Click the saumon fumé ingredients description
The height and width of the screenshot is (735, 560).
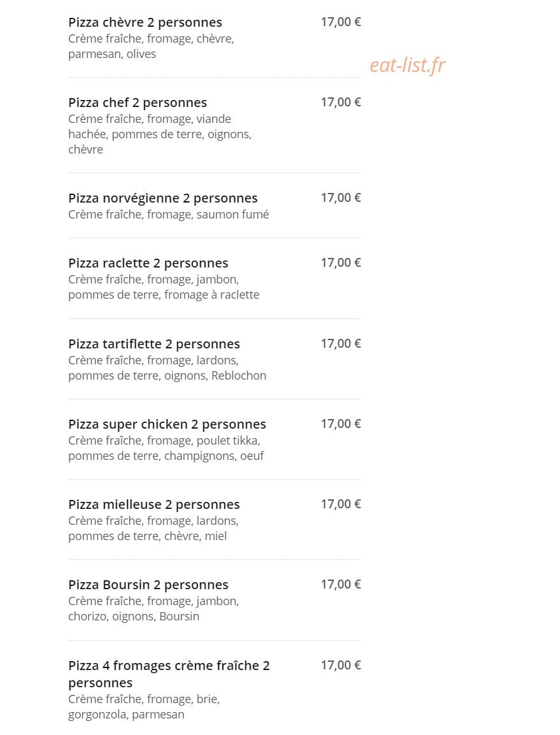(x=168, y=215)
